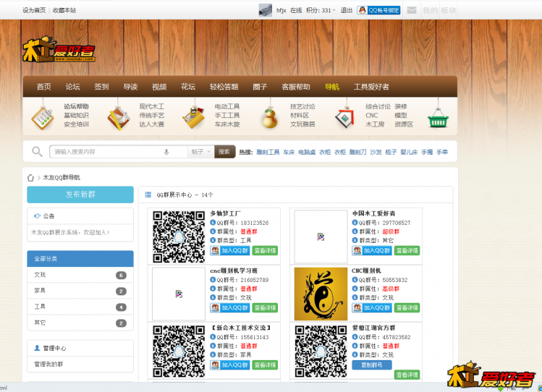Image resolution: width=542 pixels, height=392 pixels.
Task: Click 查看详情 for CNC雕刻机 group 50553832
Action: pos(407,307)
